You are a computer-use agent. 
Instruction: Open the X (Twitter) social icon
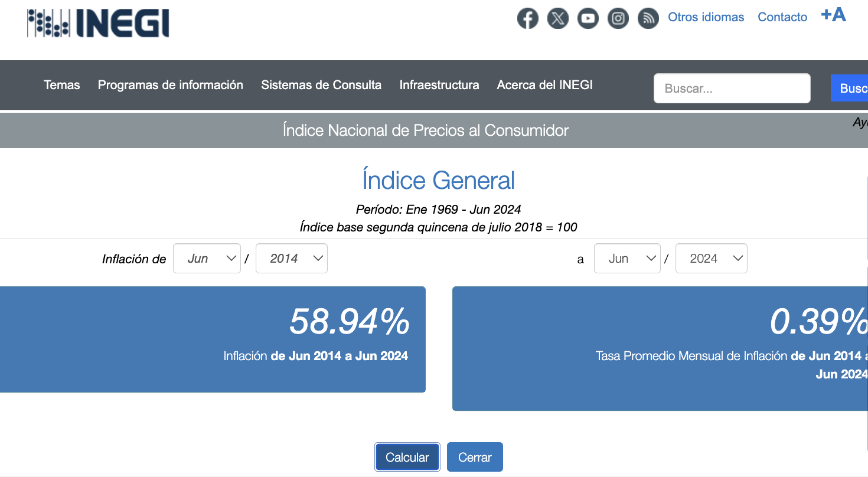click(558, 18)
